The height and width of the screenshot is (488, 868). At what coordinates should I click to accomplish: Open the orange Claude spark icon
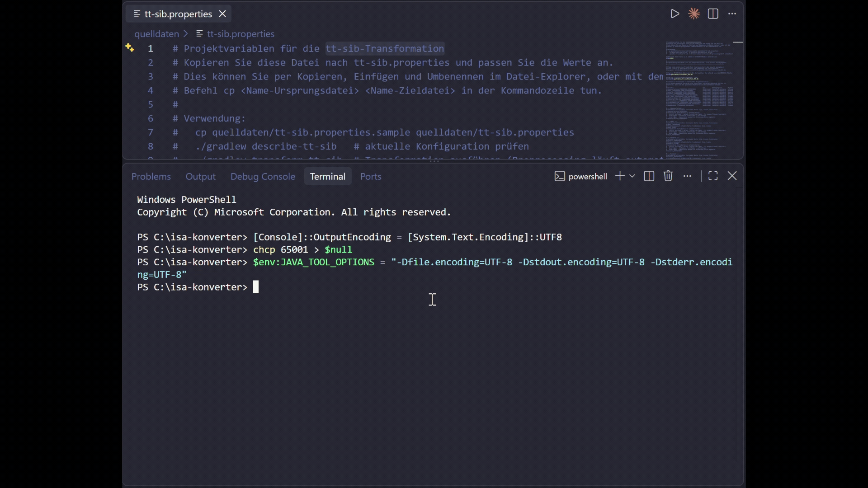(694, 14)
